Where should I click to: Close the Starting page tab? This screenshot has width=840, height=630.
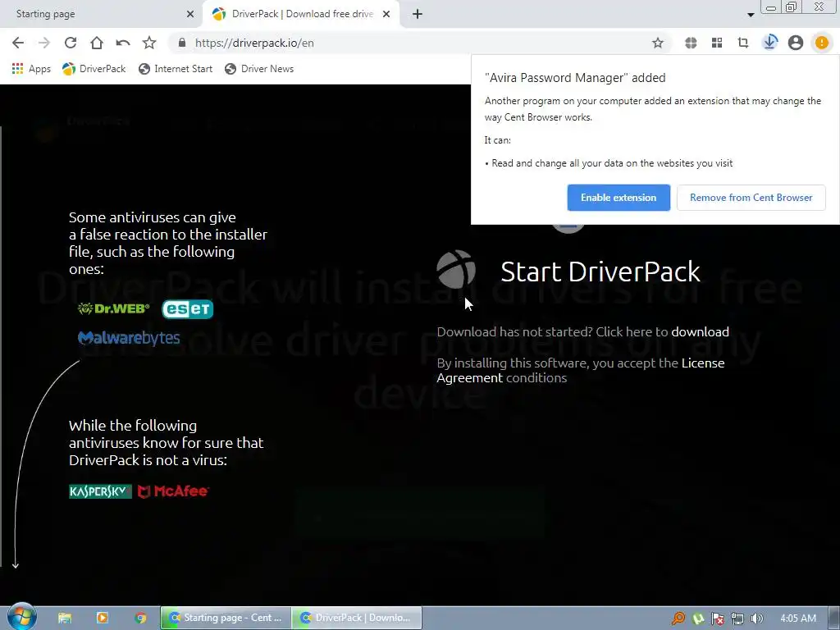pyautogui.click(x=190, y=15)
